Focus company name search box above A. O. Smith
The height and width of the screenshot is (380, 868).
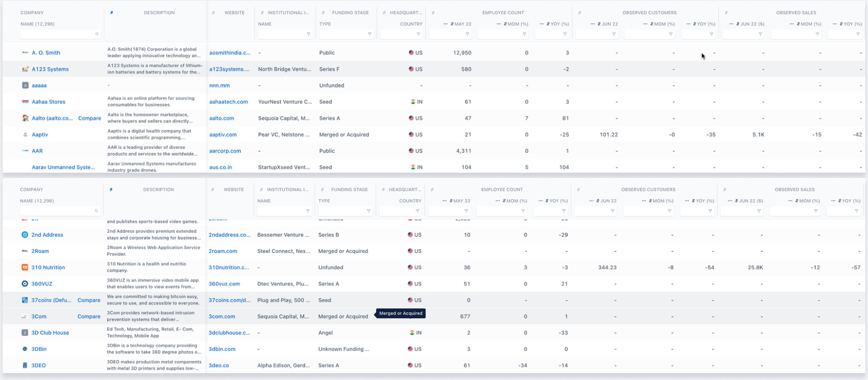pos(60,34)
